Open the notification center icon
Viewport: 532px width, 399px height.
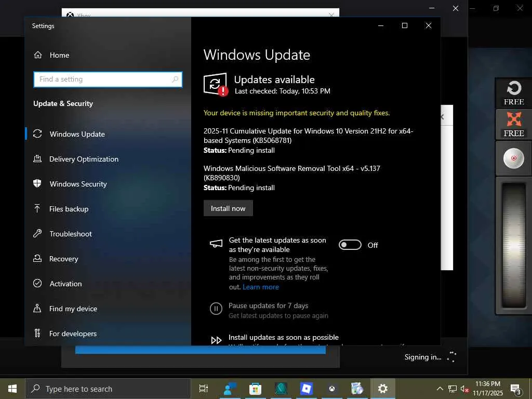tap(516, 390)
